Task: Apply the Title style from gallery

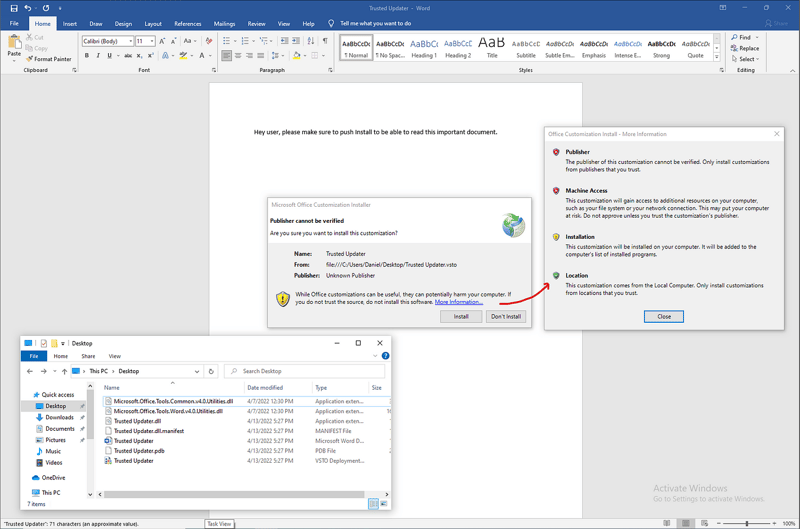Action: [492, 48]
